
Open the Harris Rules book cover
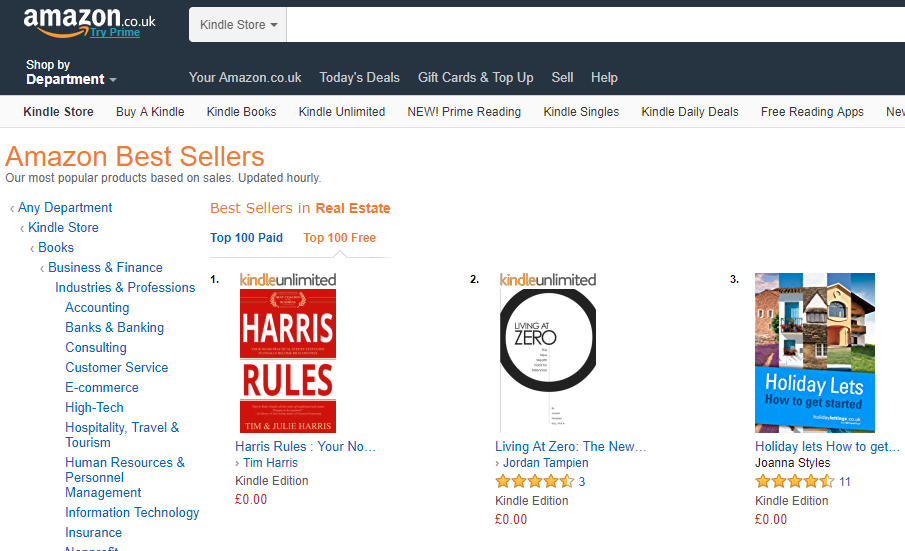(288, 361)
